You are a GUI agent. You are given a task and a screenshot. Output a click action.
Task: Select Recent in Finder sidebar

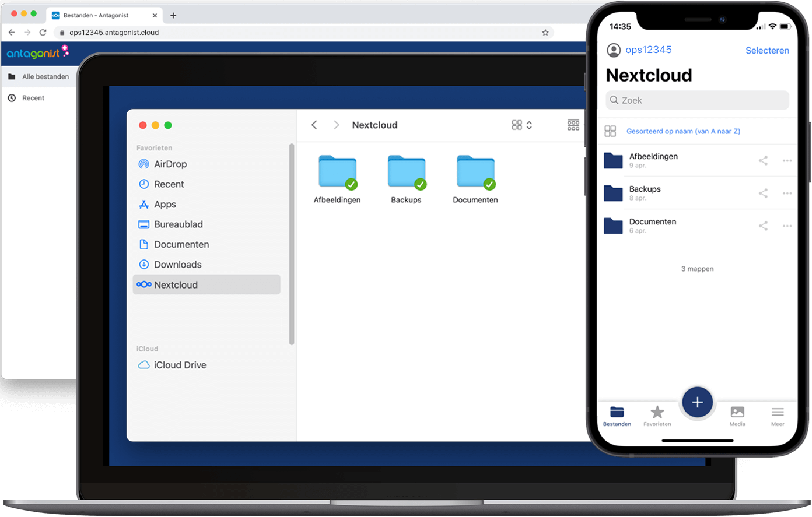161,184
